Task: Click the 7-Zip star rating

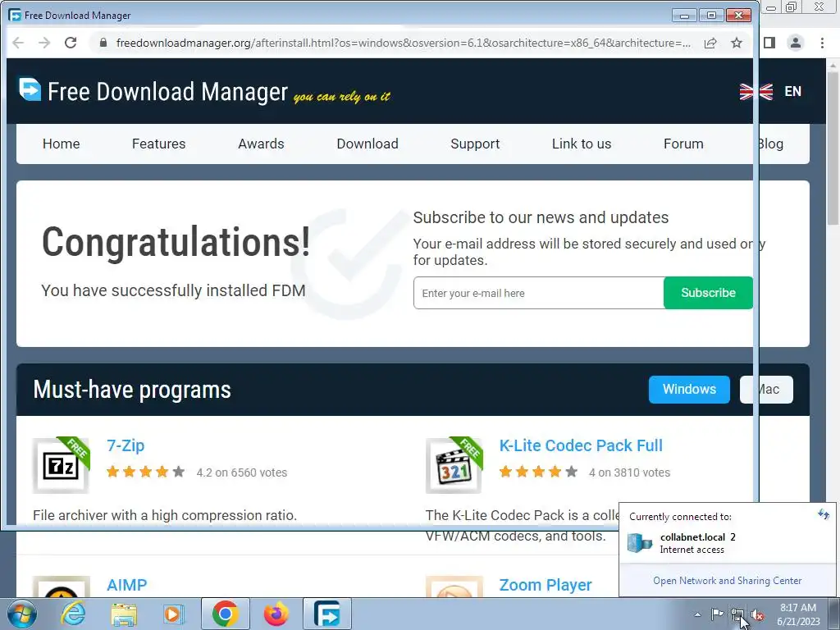Action: pos(146,472)
